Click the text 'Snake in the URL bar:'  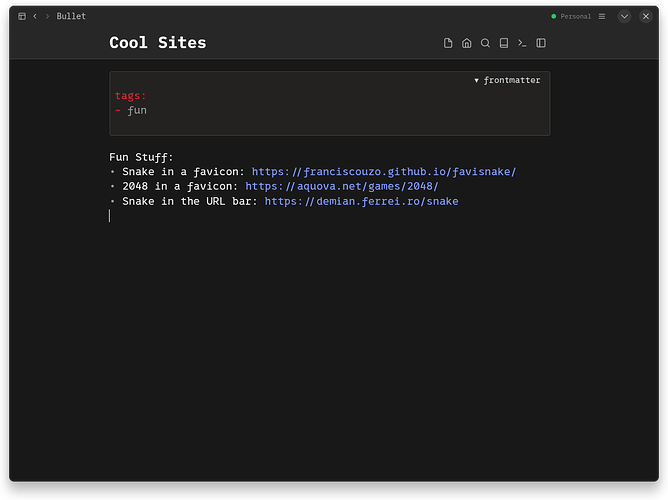click(190, 201)
